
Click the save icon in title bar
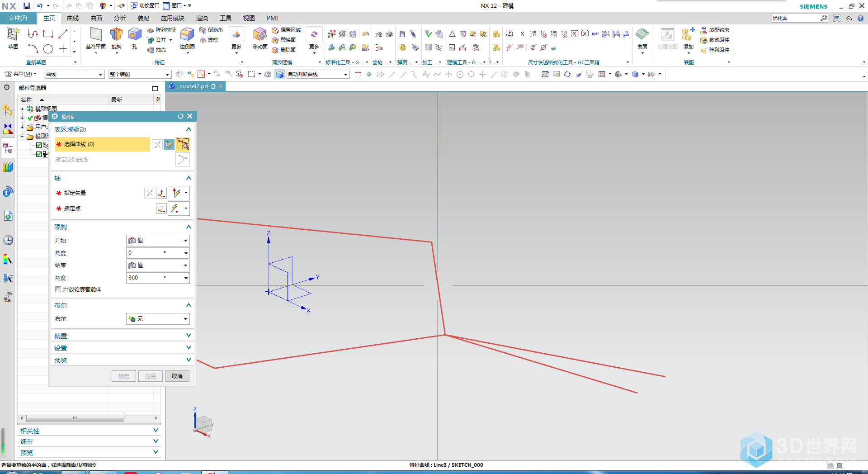tap(27, 6)
